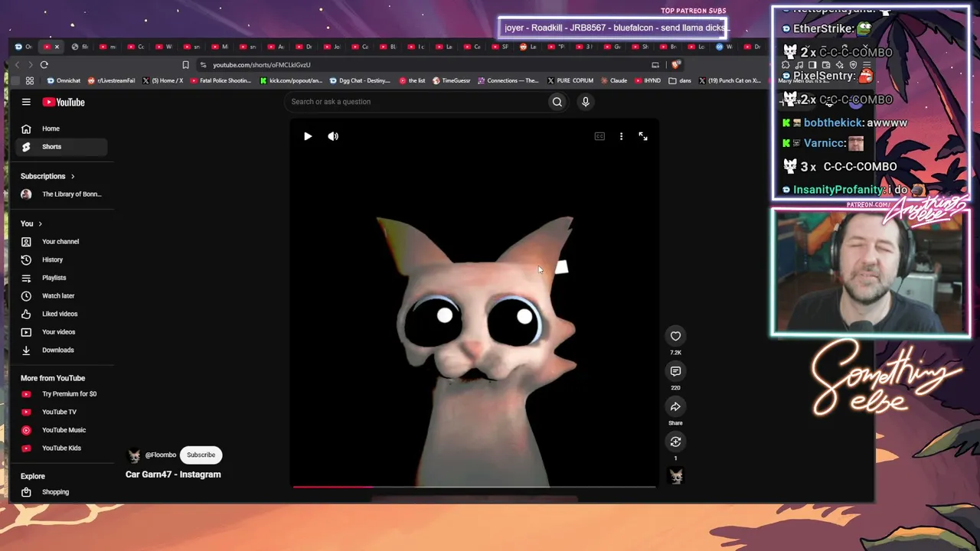Viewport: 980px width, 551px height.
Task: Open Your channel
Action: [61, 242]
